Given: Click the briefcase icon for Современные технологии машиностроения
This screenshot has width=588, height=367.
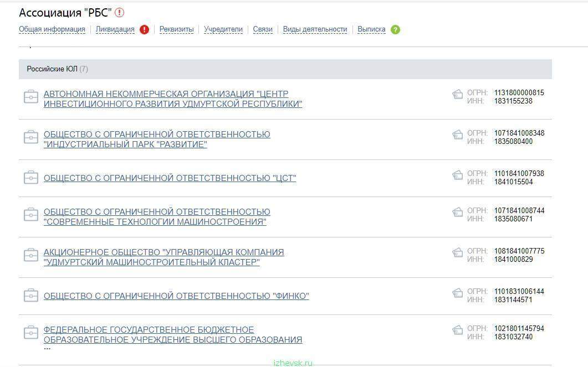Looking at the screenshot, I should click(x=30, y=215).
